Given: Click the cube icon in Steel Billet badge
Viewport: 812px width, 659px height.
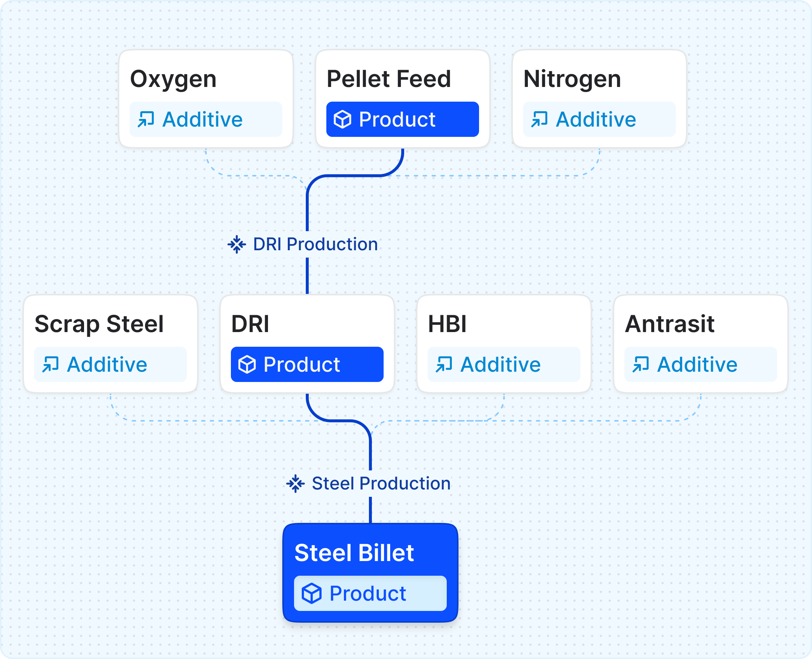Looking at the screenshot, I should tap(312, 593).
